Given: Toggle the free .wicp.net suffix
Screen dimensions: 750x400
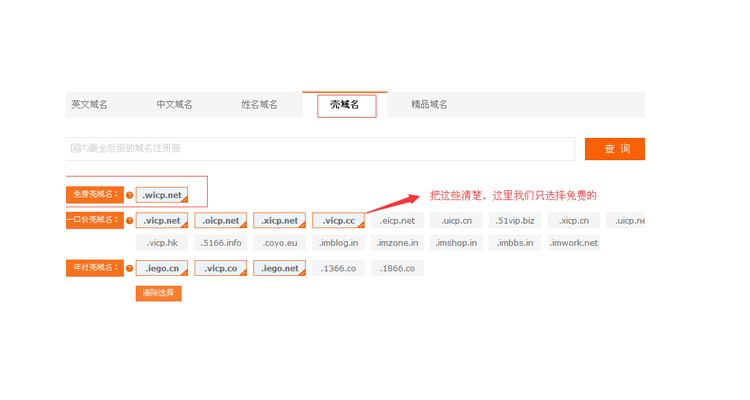Looking at the screenshot, I should coord(162,195).
